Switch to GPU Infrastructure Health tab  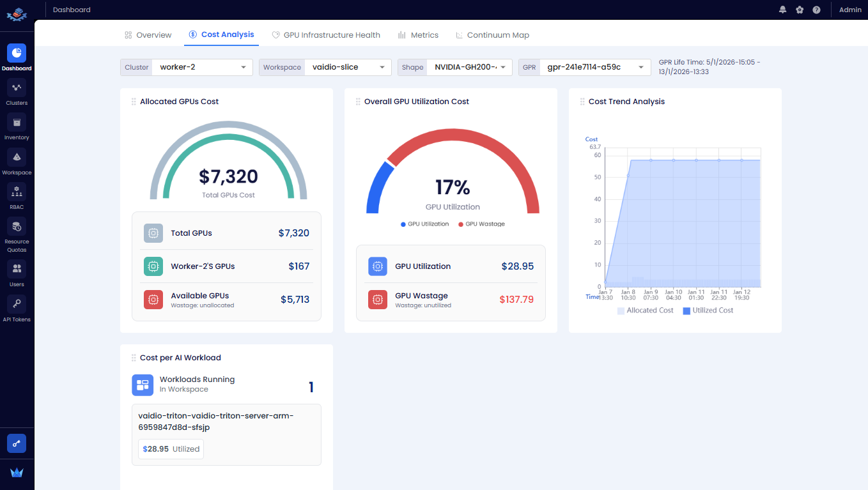[326, 35]
